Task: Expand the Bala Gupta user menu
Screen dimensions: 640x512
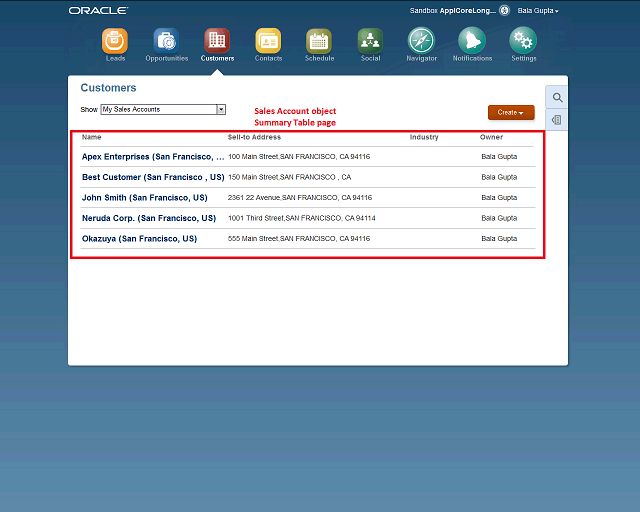Action: [538, 11]
